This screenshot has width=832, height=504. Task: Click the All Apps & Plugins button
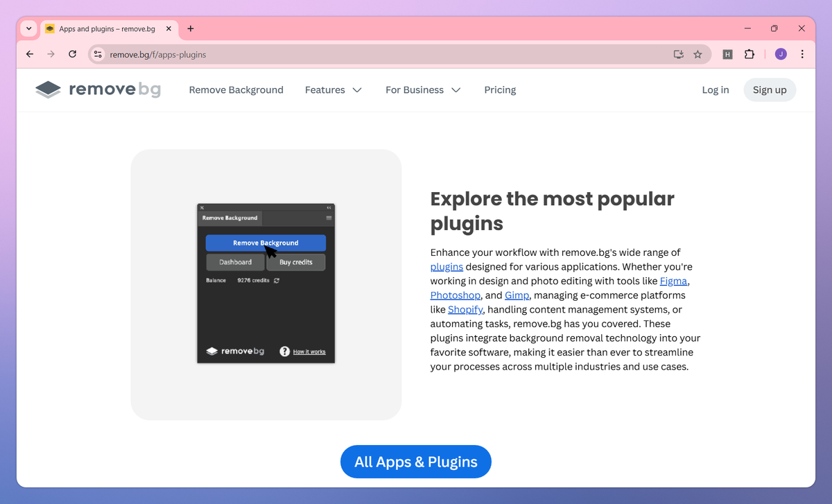click(x=416, y=462)
